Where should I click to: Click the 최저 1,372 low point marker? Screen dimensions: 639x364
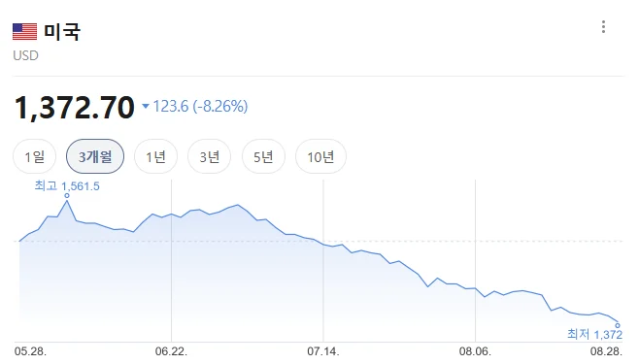tap(618, 325)
